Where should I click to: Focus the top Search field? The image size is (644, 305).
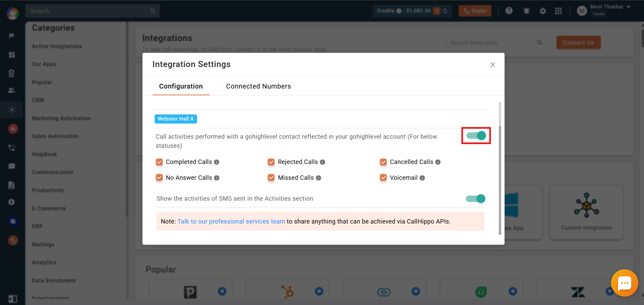93,11
